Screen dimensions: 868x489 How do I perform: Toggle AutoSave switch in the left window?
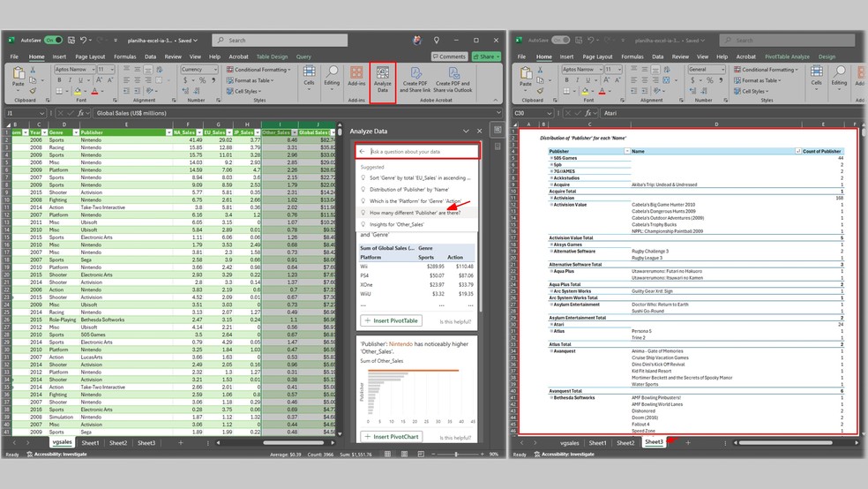pyautogui.click(x=53, y=40)
